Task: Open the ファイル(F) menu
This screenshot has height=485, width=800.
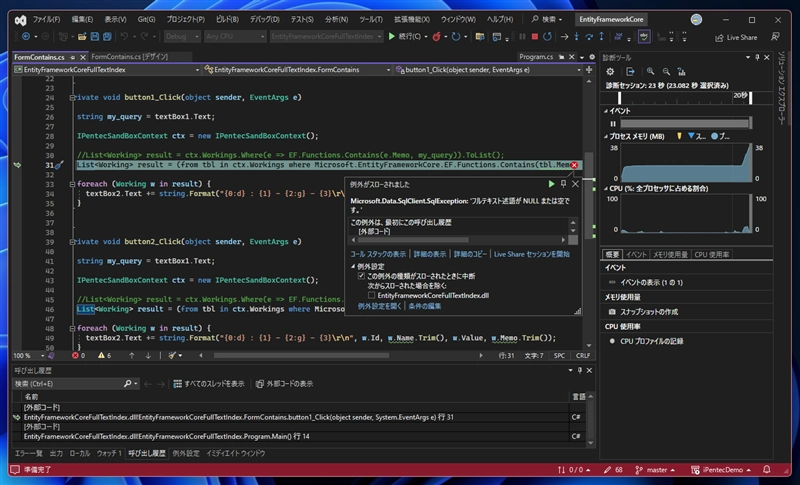Action: (46, 19)
